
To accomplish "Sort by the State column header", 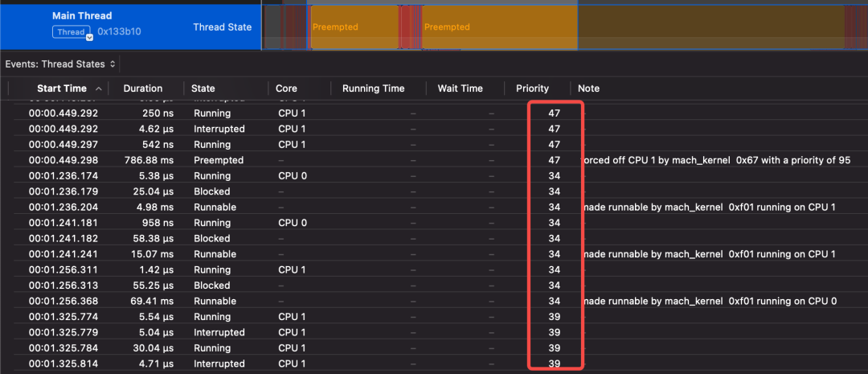I will coord(203,88).
